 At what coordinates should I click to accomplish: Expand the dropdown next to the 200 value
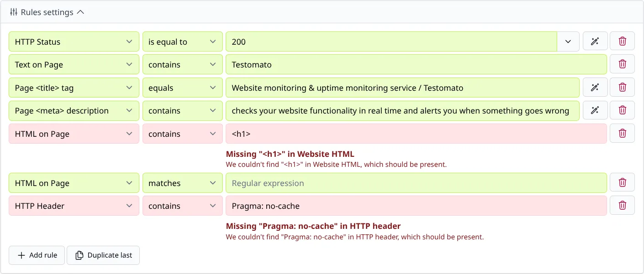(x=568, y=41)
